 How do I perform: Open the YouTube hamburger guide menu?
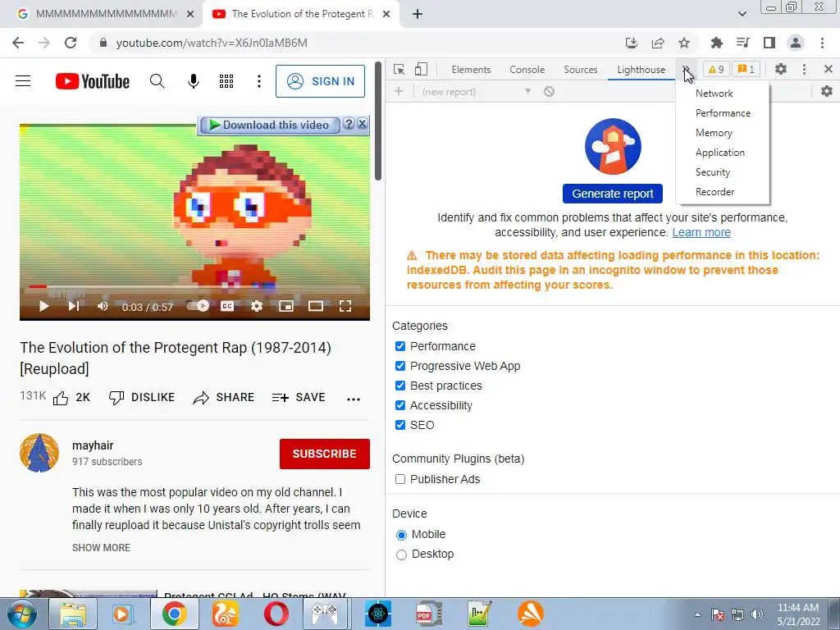(23, 81)
